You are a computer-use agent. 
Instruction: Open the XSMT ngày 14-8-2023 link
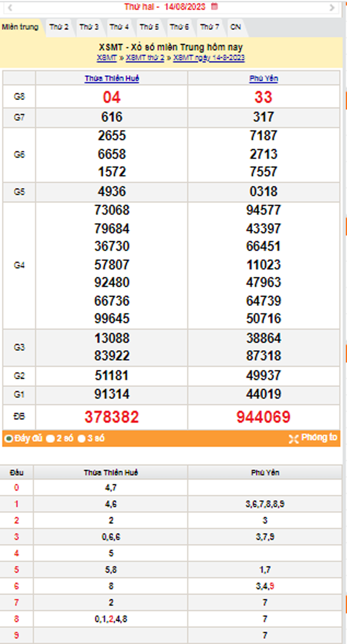coord(209,58)
